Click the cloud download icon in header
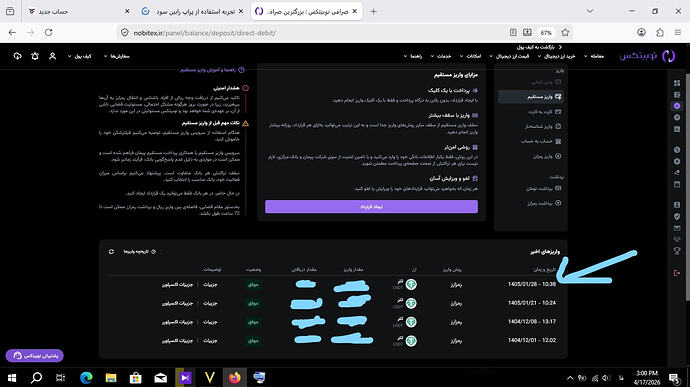Screen dimensions: 690x387 (17, 56)
